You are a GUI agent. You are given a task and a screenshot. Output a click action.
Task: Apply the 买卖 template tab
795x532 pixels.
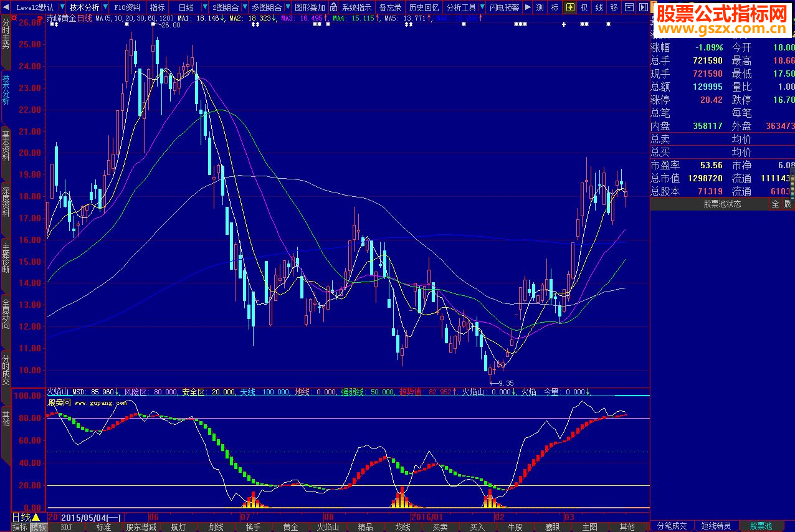tap(440, 527)
